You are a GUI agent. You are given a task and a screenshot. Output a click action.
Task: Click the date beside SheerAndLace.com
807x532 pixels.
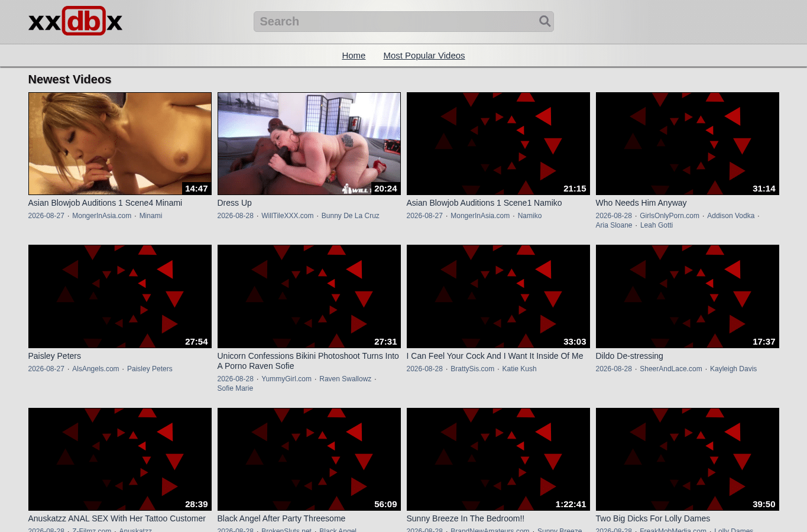pos(614,369)
